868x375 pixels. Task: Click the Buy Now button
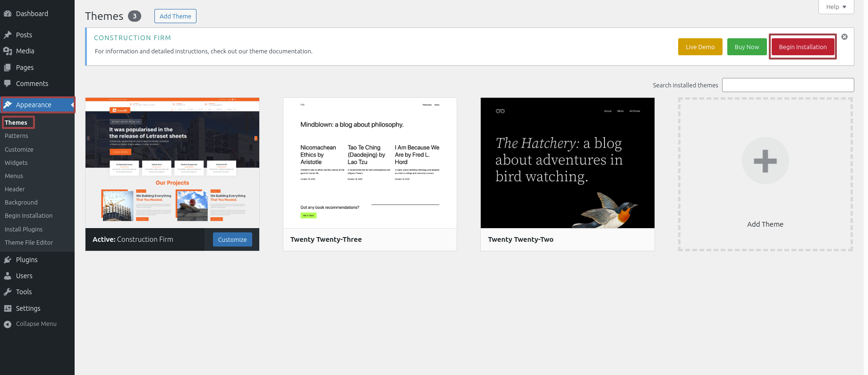(747, 47)
